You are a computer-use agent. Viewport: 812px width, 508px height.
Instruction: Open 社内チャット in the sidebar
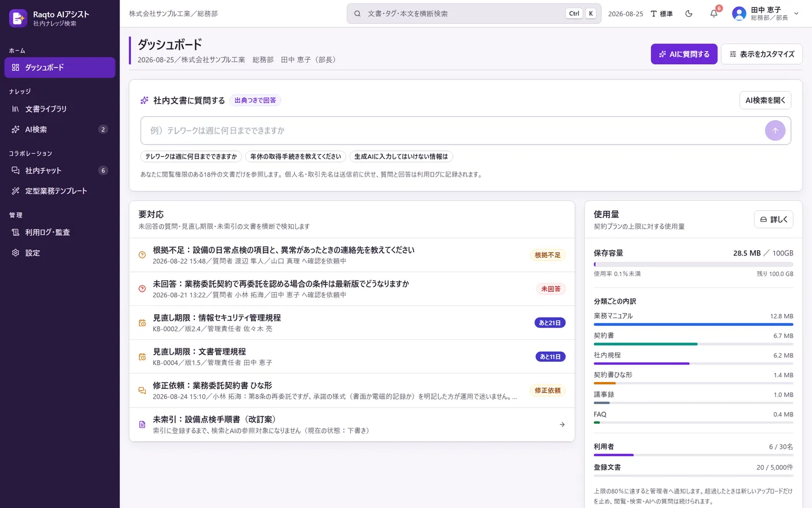click(x=60, y=171)
